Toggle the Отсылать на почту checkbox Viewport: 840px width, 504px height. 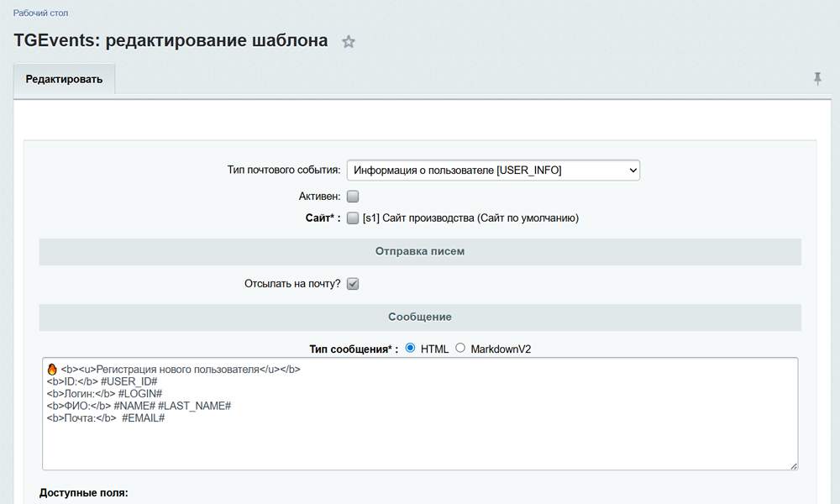353,284
